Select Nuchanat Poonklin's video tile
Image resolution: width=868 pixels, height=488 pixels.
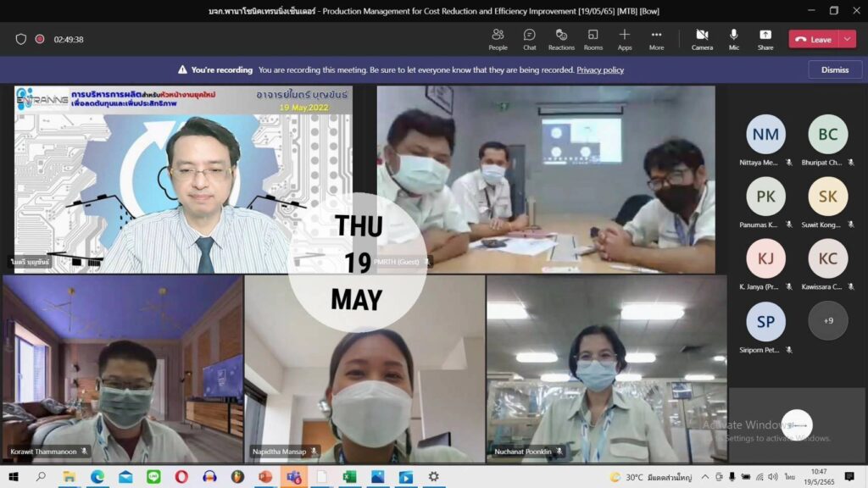(x=607, y=369)
